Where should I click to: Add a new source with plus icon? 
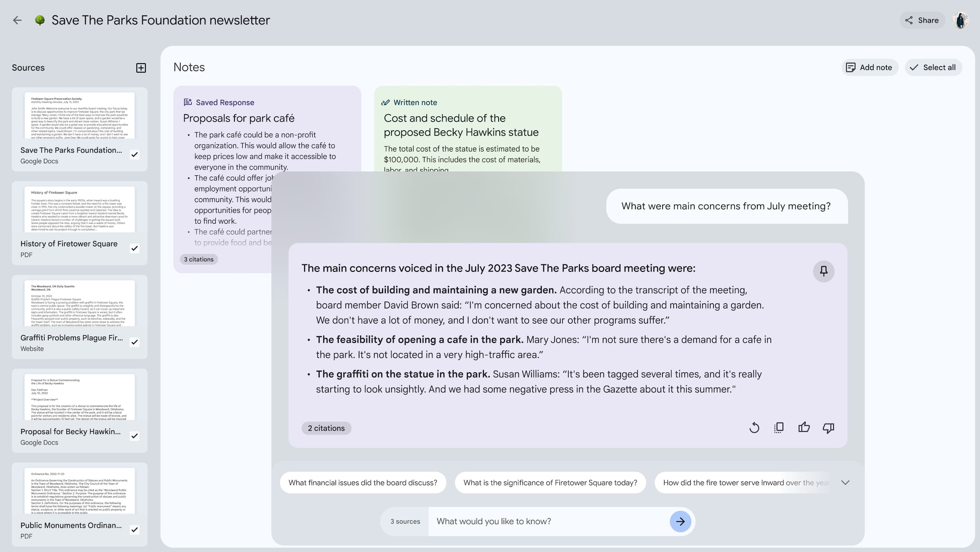(141, 68)
